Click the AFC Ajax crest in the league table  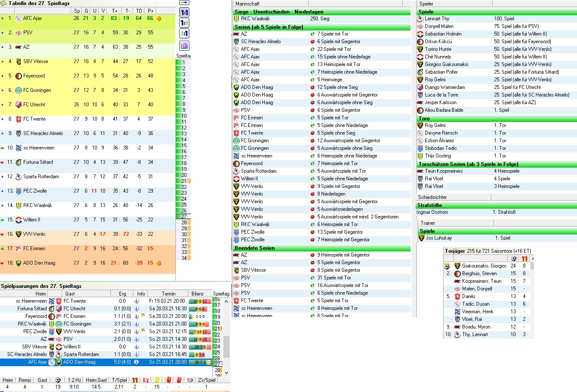(x=18, y=18)
